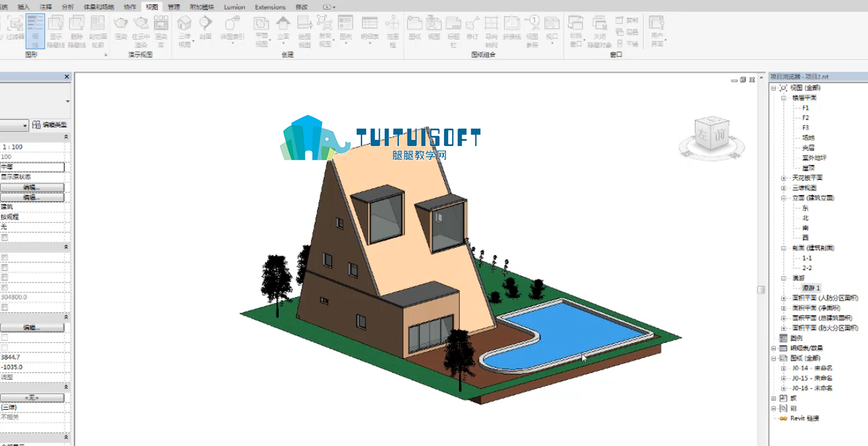
Task: Click the Show Hidden Lines (显示隐藏线) icon
Action: (56, 31)
